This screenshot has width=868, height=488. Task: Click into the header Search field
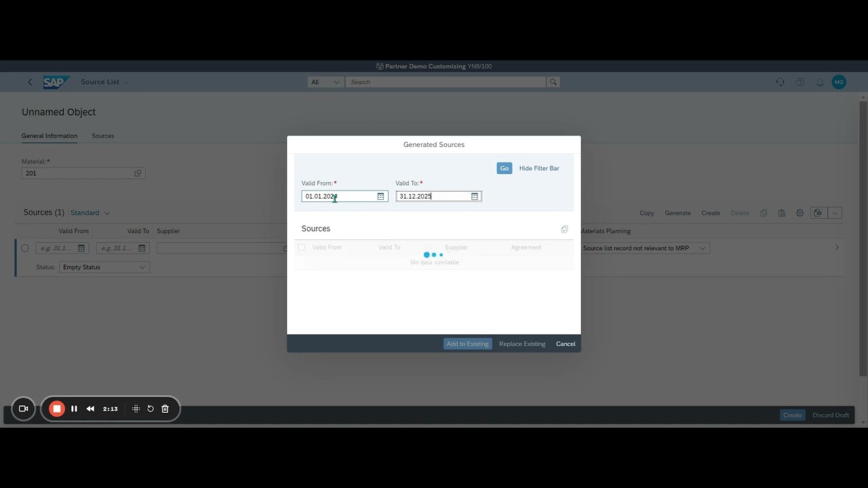point(446,82)
